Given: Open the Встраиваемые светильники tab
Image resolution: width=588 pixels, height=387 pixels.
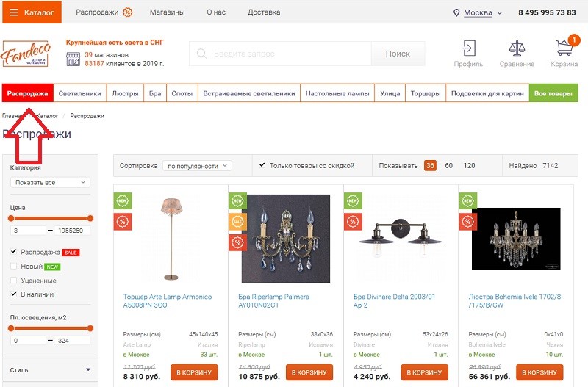Looking at the screenshot, I should (249, 93).
